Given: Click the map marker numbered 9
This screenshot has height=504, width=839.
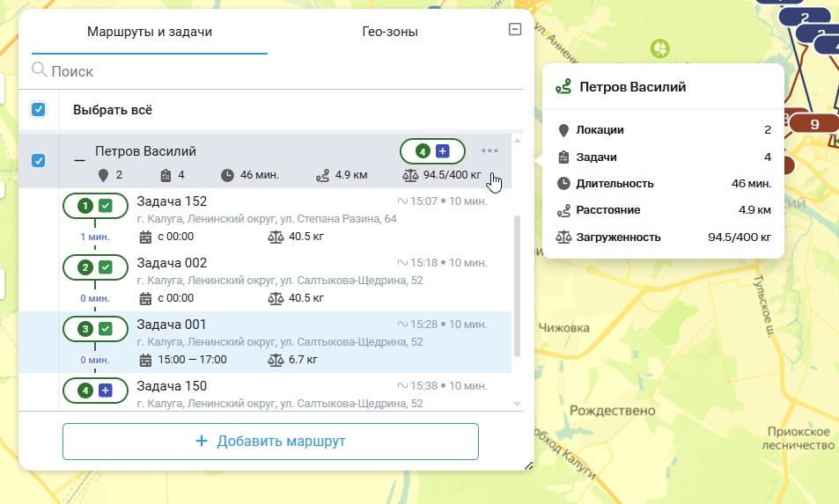Looking at the screenshot, I should (x=813, y=124).
